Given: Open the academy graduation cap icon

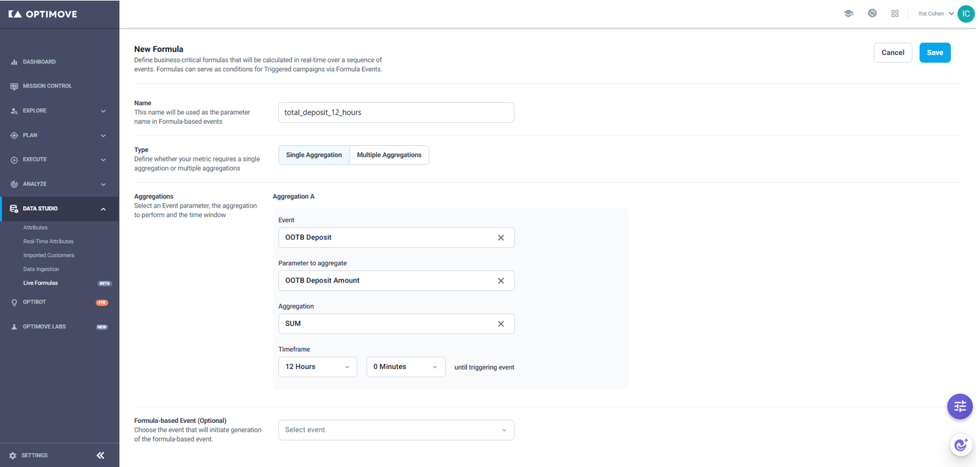Looking at the screenshot, I should [x=848, y=13].
